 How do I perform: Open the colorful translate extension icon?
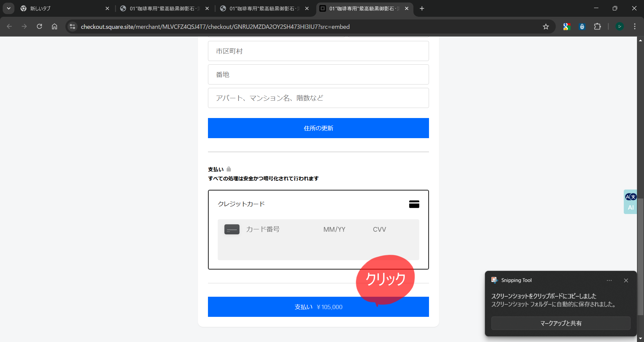tap(567, 26)
